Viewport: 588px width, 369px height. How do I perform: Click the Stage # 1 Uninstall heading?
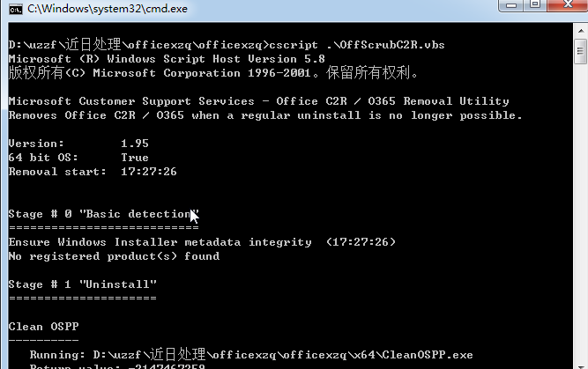pyautogui.click(x=83, y=284)
